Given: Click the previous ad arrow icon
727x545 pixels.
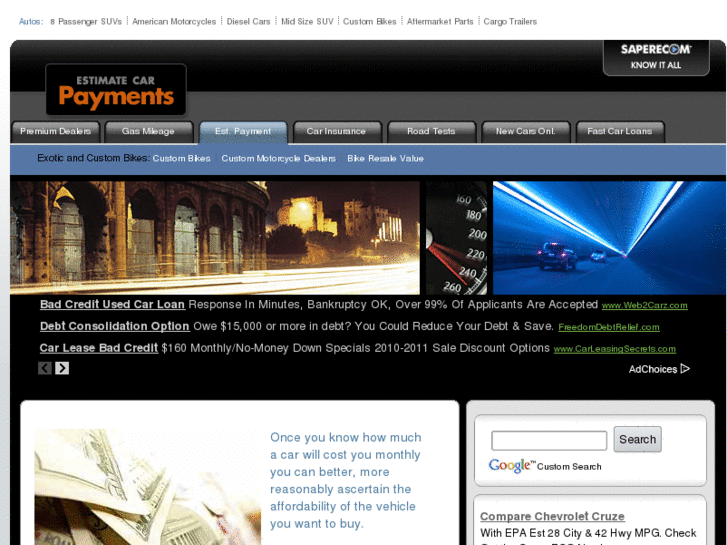Looking at the screenshot, I should tap(45, 368).
